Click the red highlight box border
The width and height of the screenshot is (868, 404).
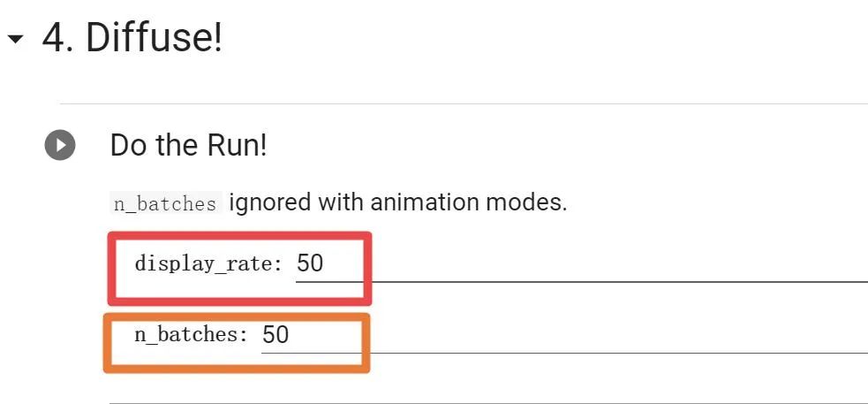pyautogui.click(x=239, y=236)
